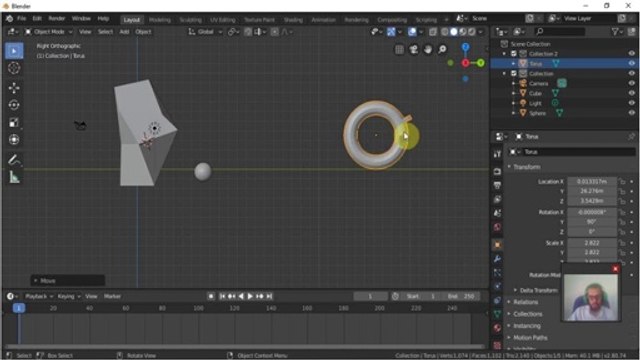640x360 pixels.
Task: Toggle camera view icon in viewport
Action: [413, 49]
